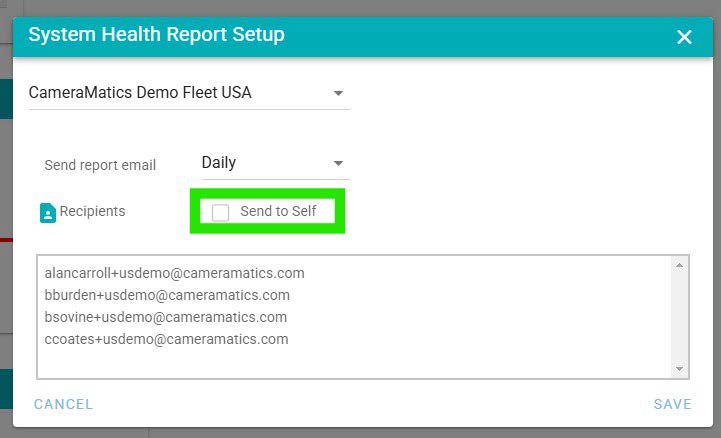Image resolution: width=721 pixels, height=438 pixels.
Task: Click the arrow beside the fleet name
Action: [339, 94]
